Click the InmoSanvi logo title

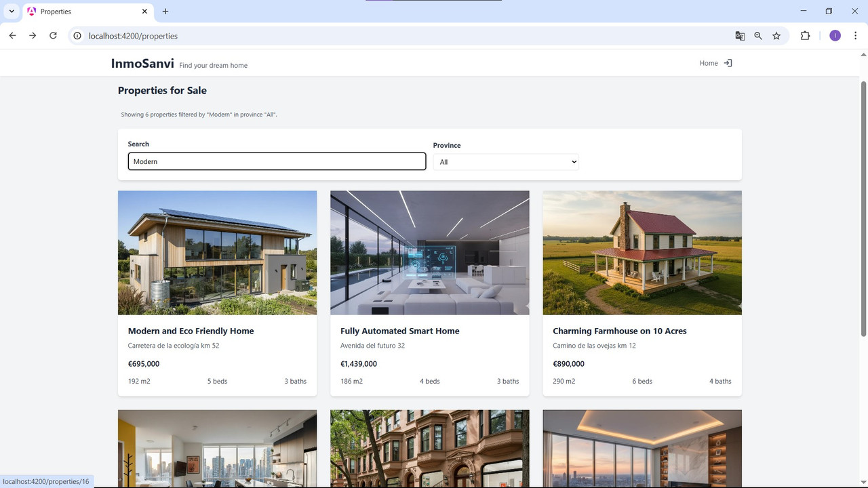(x=142, y=63)
